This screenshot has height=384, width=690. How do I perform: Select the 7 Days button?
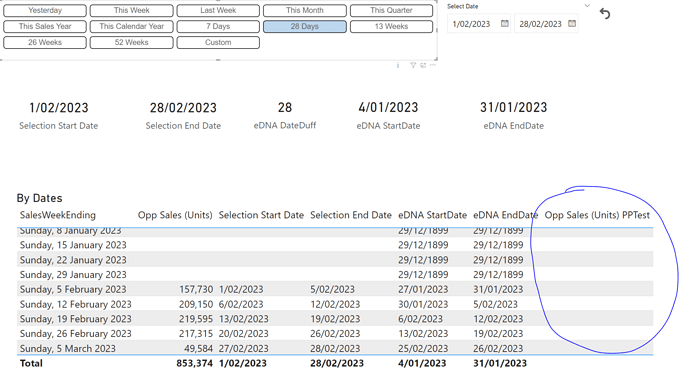(x=218, y=26)
